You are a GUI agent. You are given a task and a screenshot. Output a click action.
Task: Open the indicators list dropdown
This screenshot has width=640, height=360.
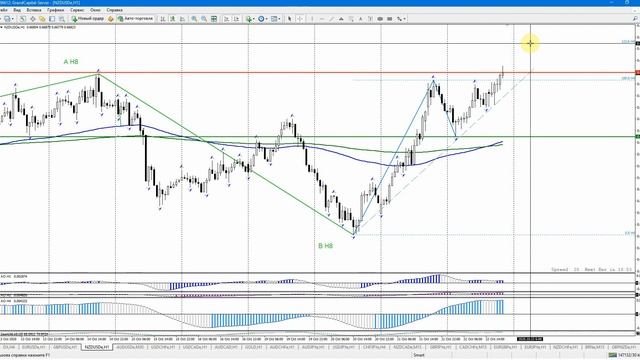250,19
